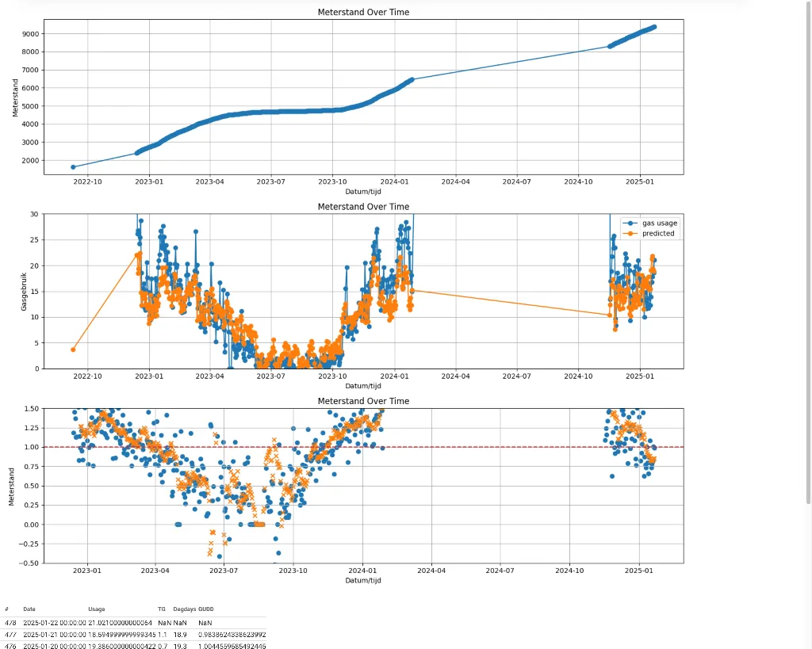
Task: Click the orange predicted point near 2022-09
Action: pos(73,349)
